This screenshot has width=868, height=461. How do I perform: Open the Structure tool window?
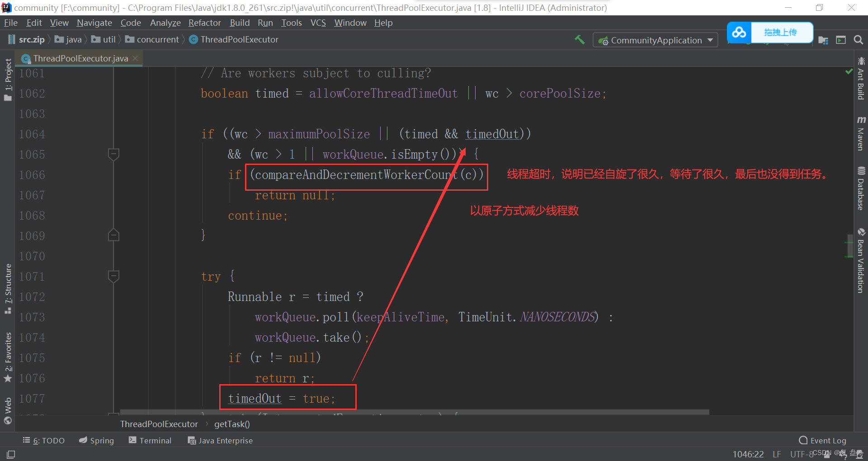point(8,289)
